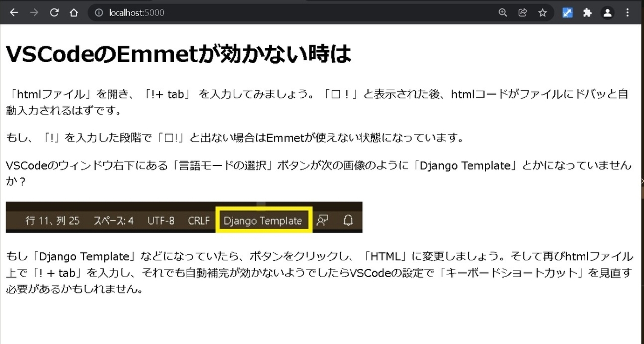
Task: Click the paragraph starting もし「Django Template」などに
Action: [x=320, y=273]
